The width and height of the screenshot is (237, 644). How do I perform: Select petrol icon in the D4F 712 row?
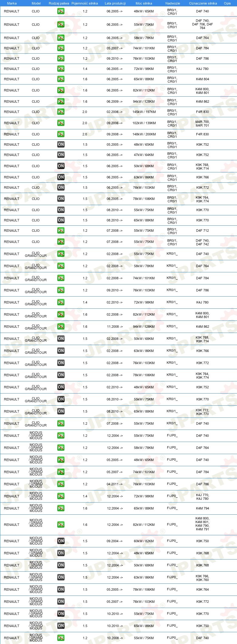[x=61, y=231]
